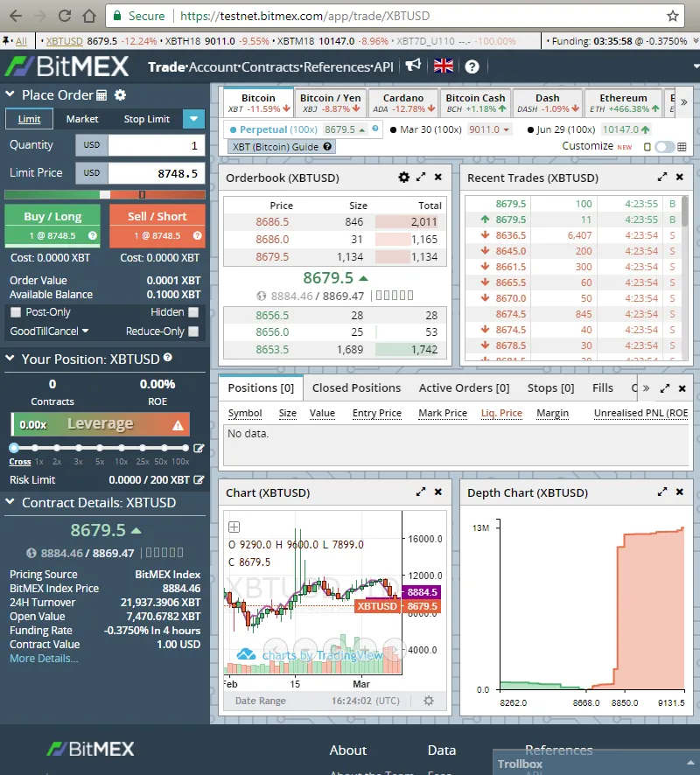Expand the Chart panel to fullscreen

[x=421, y=492]
